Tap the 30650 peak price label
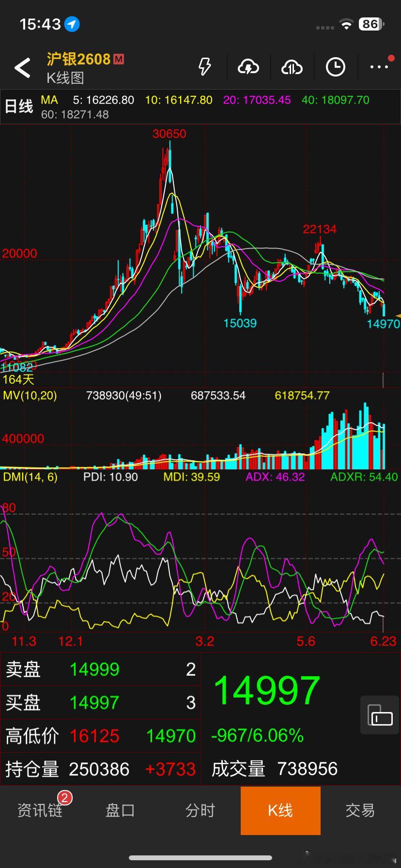Viewport: 401px width, 868px height. click(x=169, y=134)
